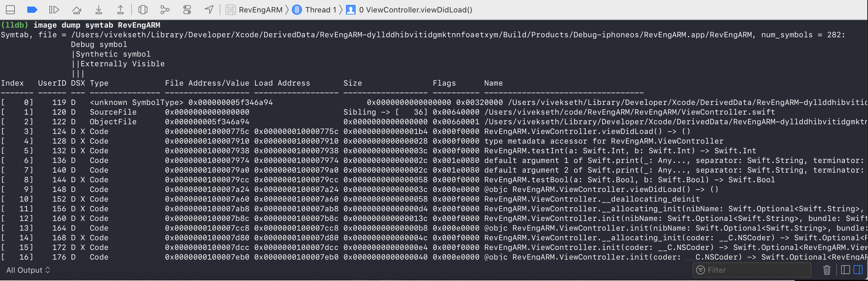This screenshot has height=281, width=868.
Task: Click the Step Into button
Action: (x=99, y=10)
